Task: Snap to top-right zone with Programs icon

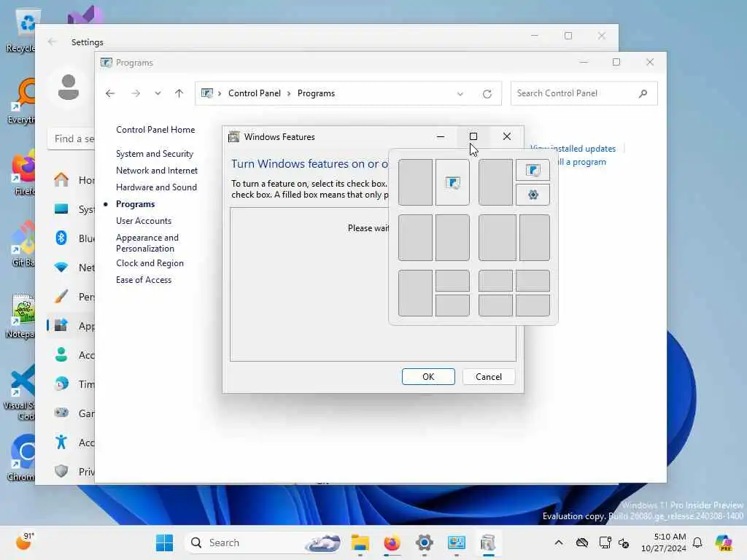Action: point(533,170)
